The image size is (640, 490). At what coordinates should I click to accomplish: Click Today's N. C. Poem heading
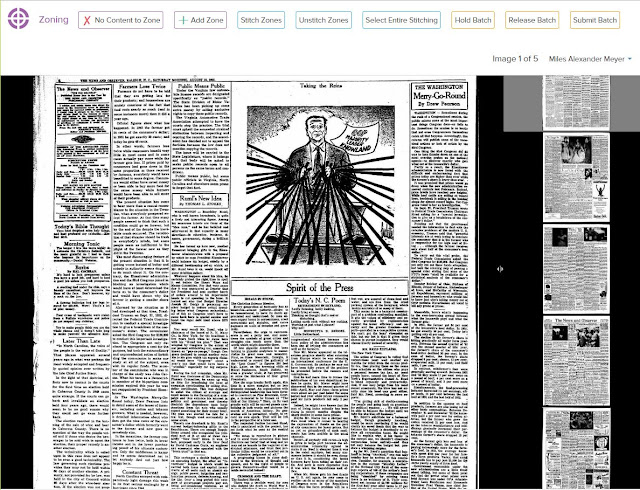pos(320,301)
